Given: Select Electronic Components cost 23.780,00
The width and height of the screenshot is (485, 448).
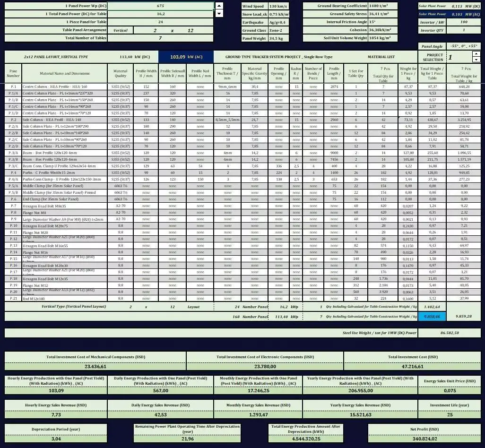Looking at the screenshot, I should point(265,366).
